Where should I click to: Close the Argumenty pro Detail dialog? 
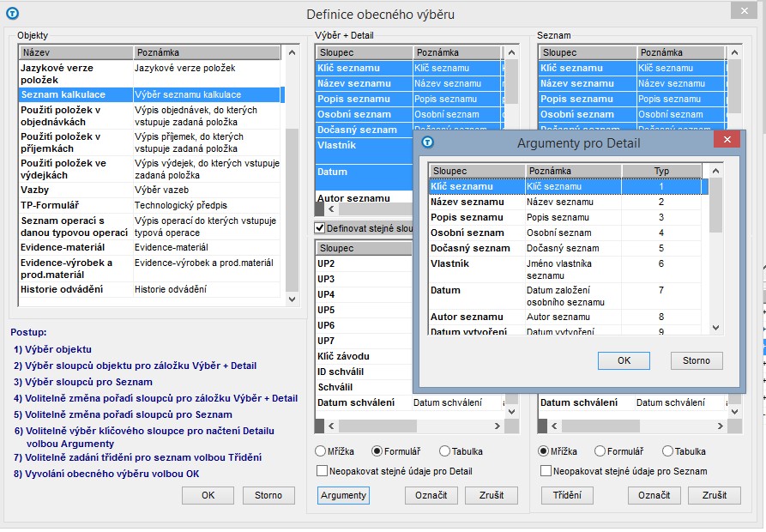[727, 140]
